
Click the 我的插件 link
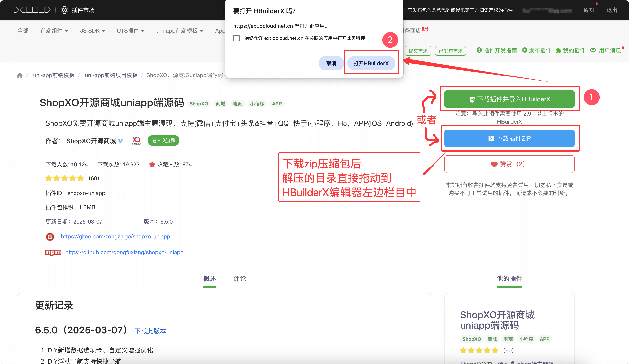(574, 50)
